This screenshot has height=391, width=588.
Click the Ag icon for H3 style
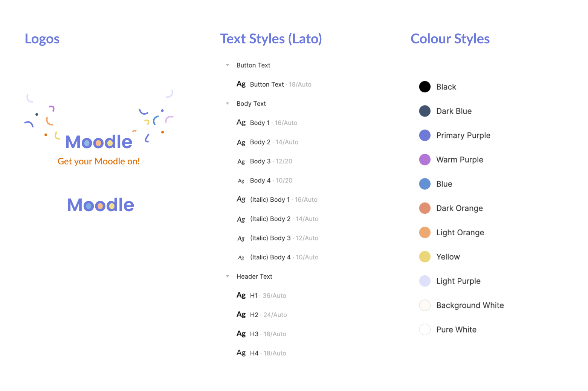coord(241,334)
